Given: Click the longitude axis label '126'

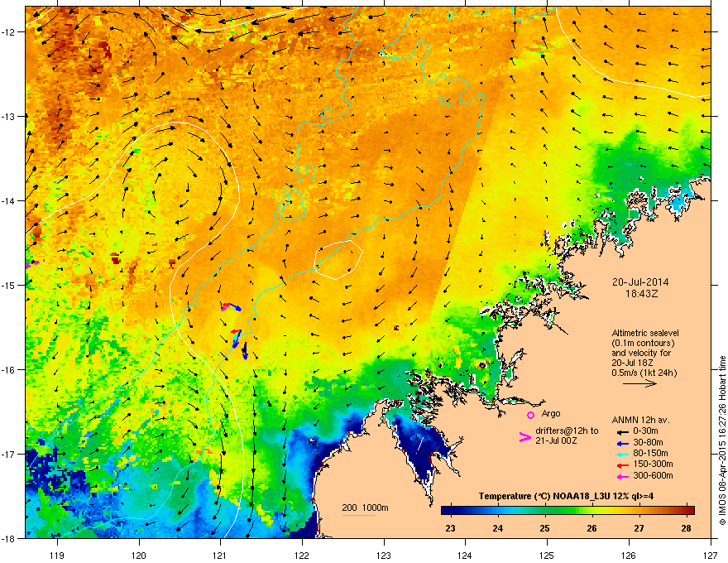Looking at the screenshot, I should pos(629,555).
